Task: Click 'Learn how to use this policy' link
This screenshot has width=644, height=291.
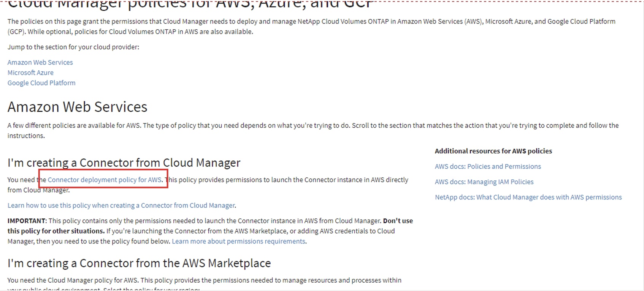Action: click(x=121, y=206)
